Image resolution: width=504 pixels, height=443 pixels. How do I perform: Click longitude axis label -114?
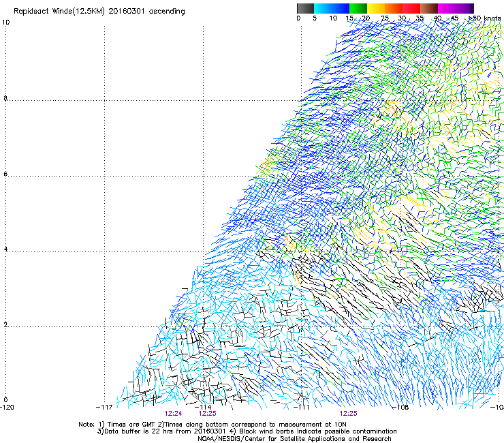203,408
